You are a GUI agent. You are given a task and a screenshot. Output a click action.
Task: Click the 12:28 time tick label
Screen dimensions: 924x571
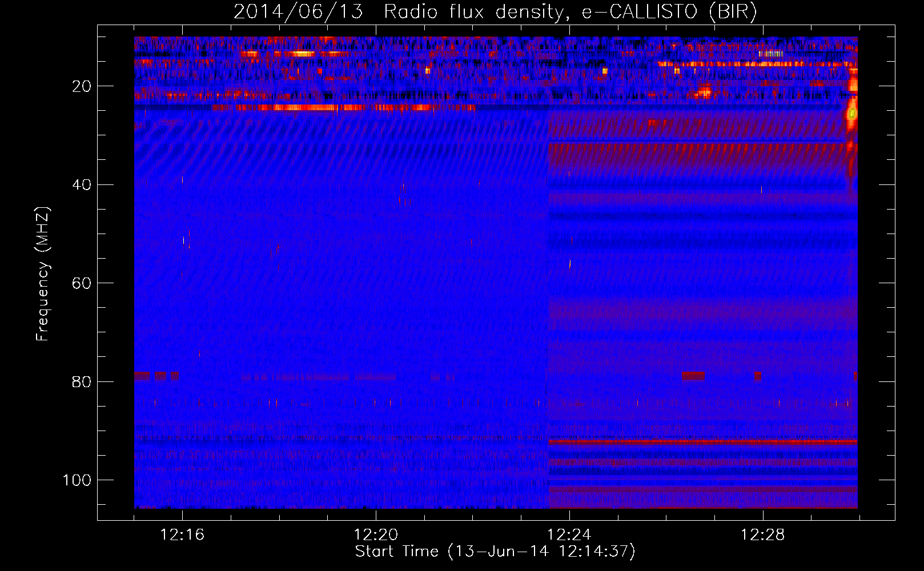click(x=763, y=535)
